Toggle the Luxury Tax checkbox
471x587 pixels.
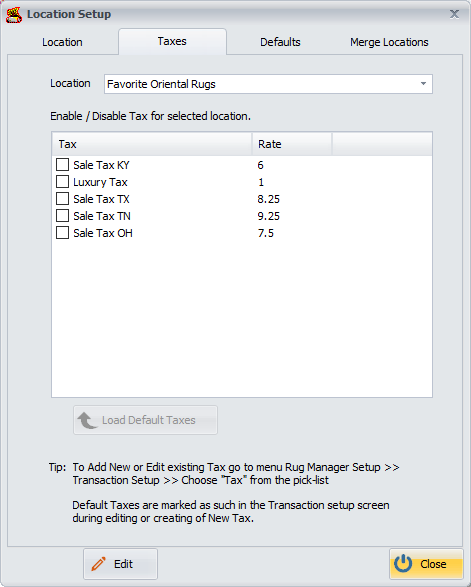tap(63, 182)
